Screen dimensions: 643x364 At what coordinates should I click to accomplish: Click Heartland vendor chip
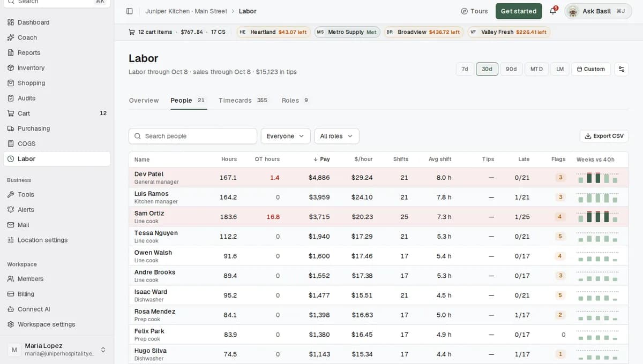(x=274, y=32)
